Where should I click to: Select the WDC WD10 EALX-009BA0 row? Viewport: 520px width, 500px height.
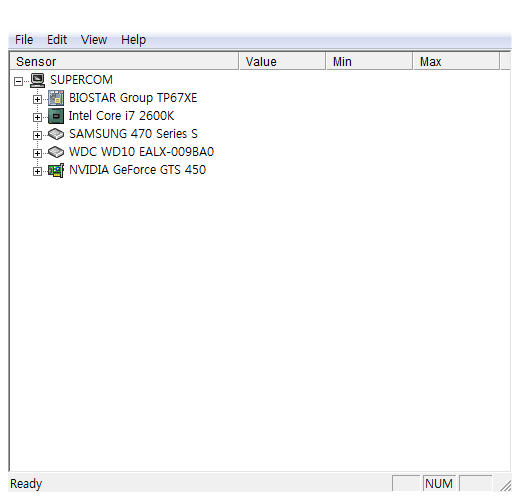pyautogui.click(x=141, y=152)
